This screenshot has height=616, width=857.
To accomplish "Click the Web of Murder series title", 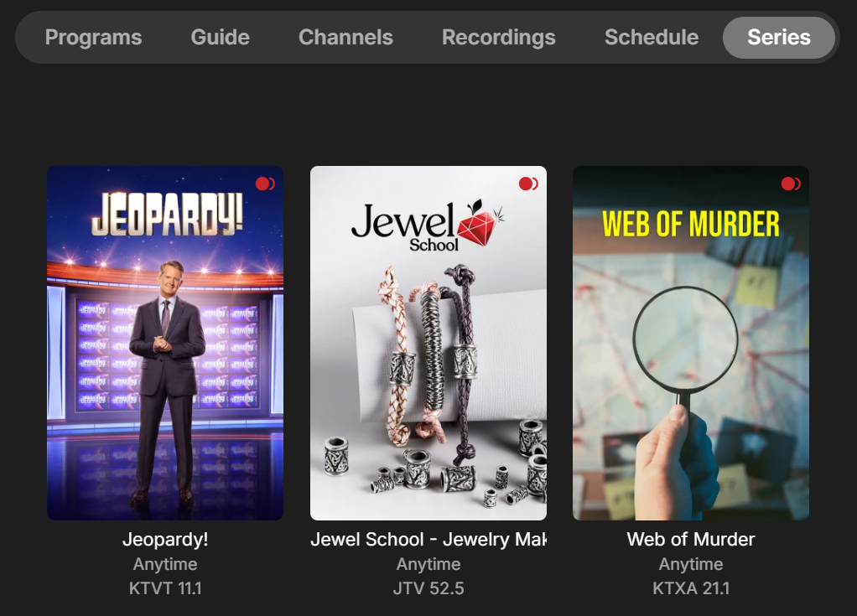I will pos(691,540).
